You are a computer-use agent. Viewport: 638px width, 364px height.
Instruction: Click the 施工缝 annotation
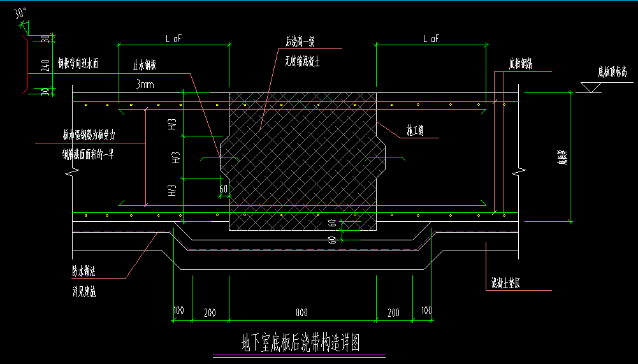(415, 131)
